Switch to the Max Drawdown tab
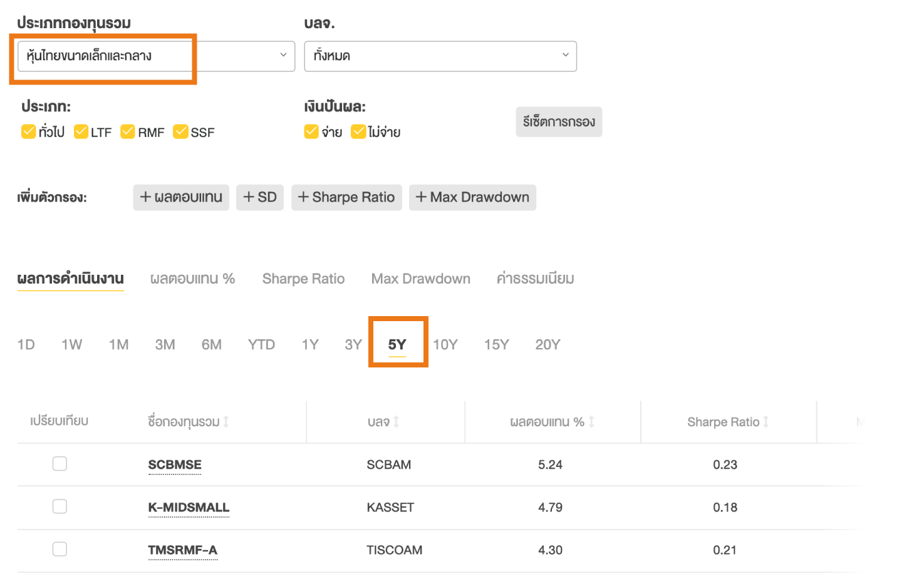 coord(420,279)
